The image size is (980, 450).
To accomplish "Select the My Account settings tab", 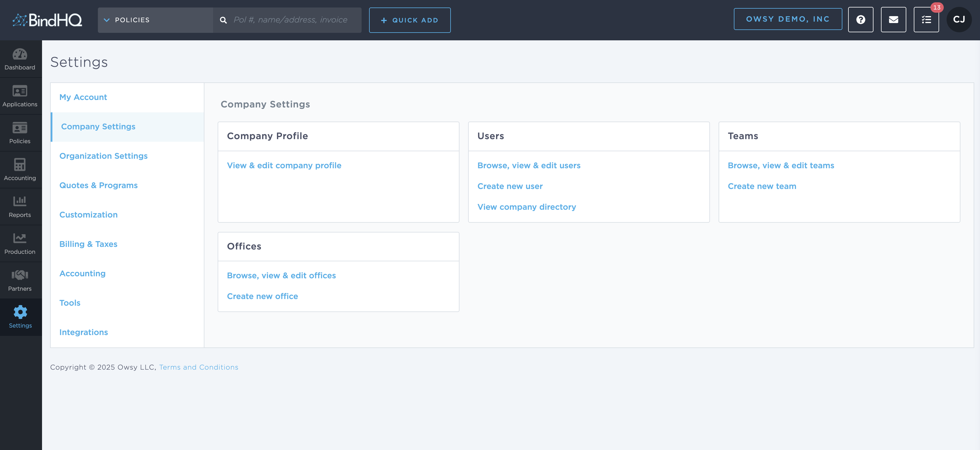I will (x=83, y=97).
